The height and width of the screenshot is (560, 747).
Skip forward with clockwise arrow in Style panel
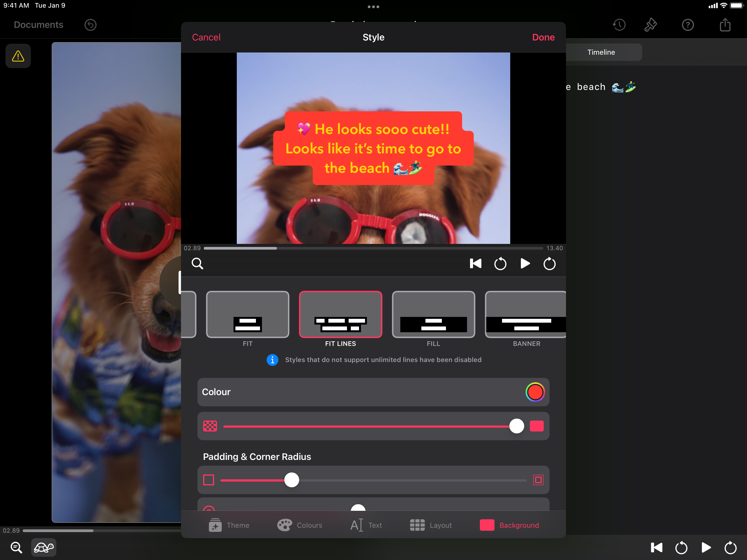[549, 263]
